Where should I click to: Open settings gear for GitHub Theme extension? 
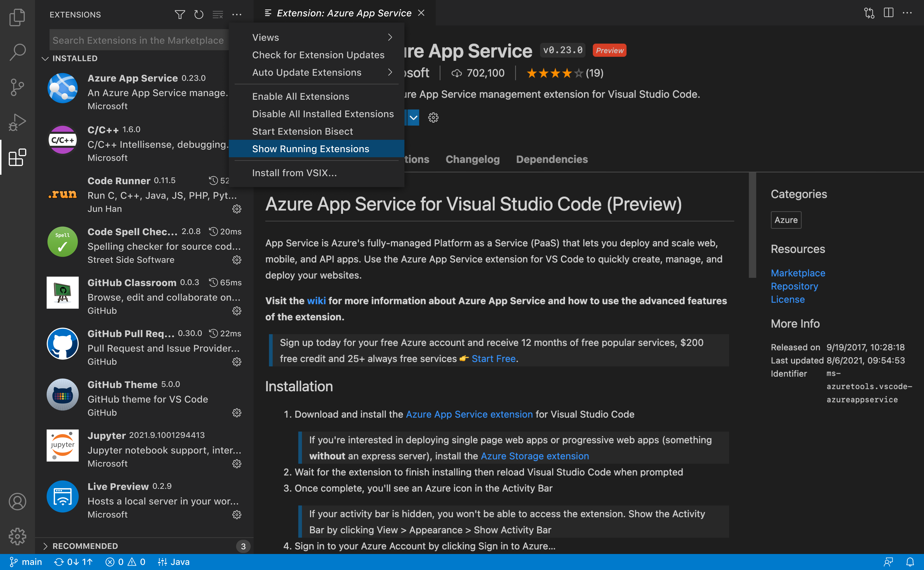click(237, 412)
